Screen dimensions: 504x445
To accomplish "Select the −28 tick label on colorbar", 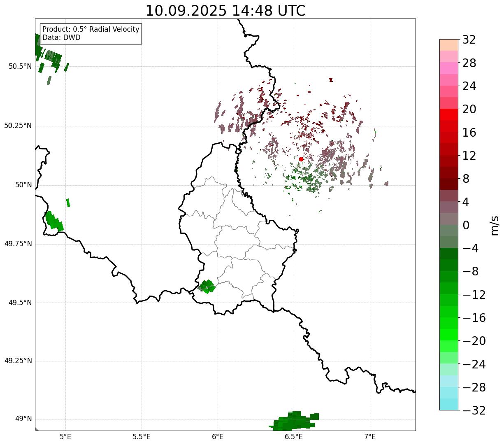I will pyautogui.click(x=474, y=387).
